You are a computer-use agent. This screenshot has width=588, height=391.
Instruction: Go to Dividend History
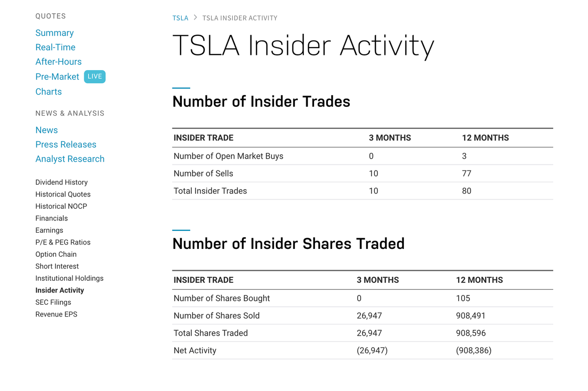61,182
